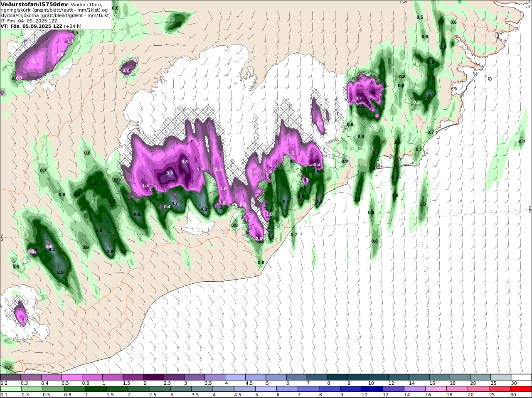Pick the bright pink swatch between 0.5 and 0.8
532x398 pixels.
(x=72, y=377)
